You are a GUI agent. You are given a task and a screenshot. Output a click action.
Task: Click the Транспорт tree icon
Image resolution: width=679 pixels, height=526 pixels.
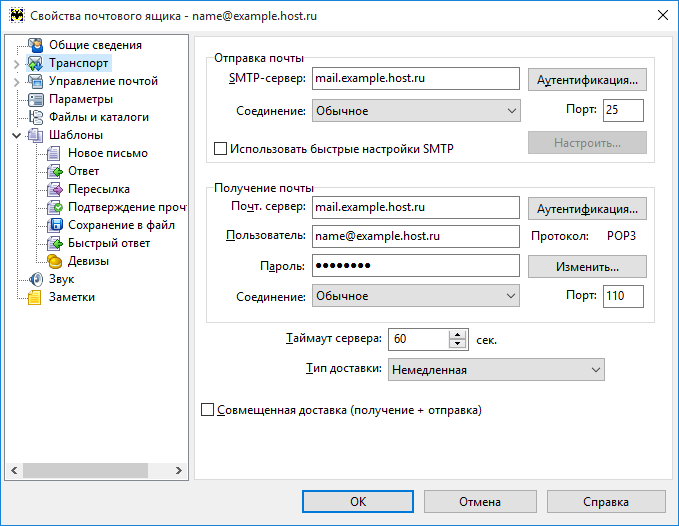[36, 63]
